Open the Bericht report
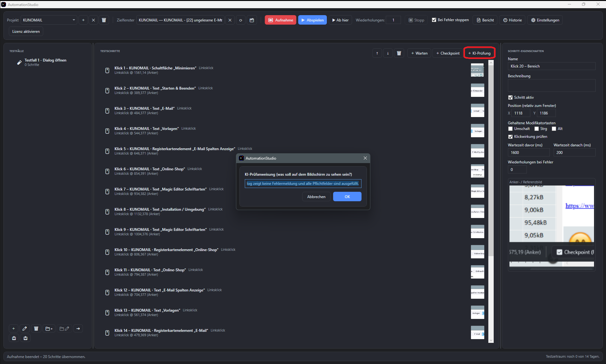This screenshot has height=364, width=606. 485,20
